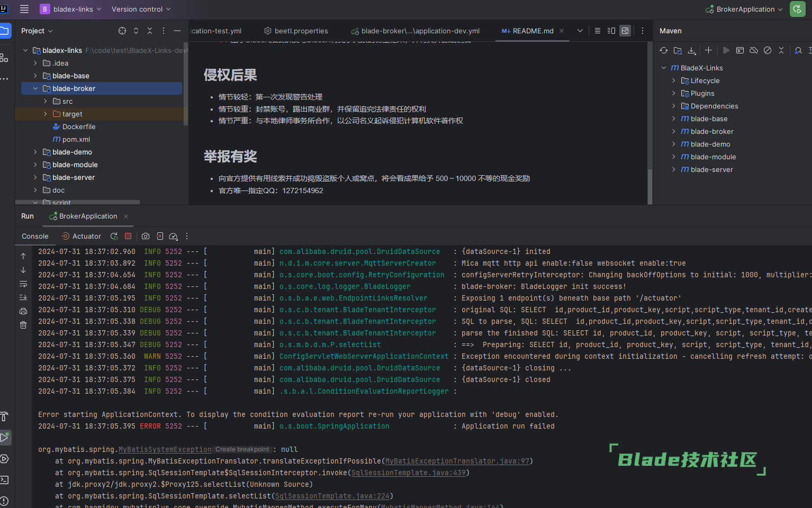
Task: Switch to beetl.properties tab
Action: pyautogui.click(x=296, y=31)
